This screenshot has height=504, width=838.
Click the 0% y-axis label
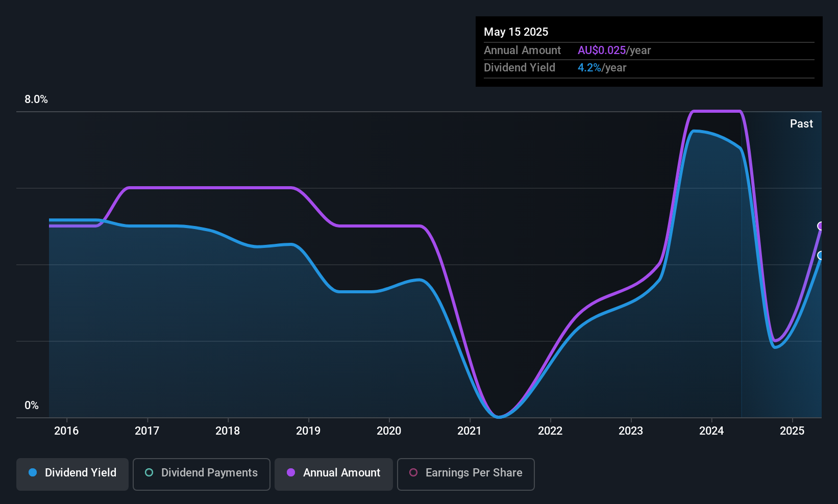coord(32,405)
